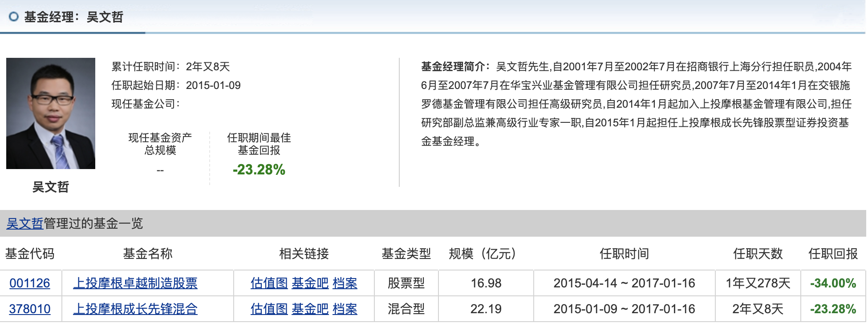Open 基金吧 link for 上投摩根成长先锋混合
The image size is (868, 331).
[310, 309]
